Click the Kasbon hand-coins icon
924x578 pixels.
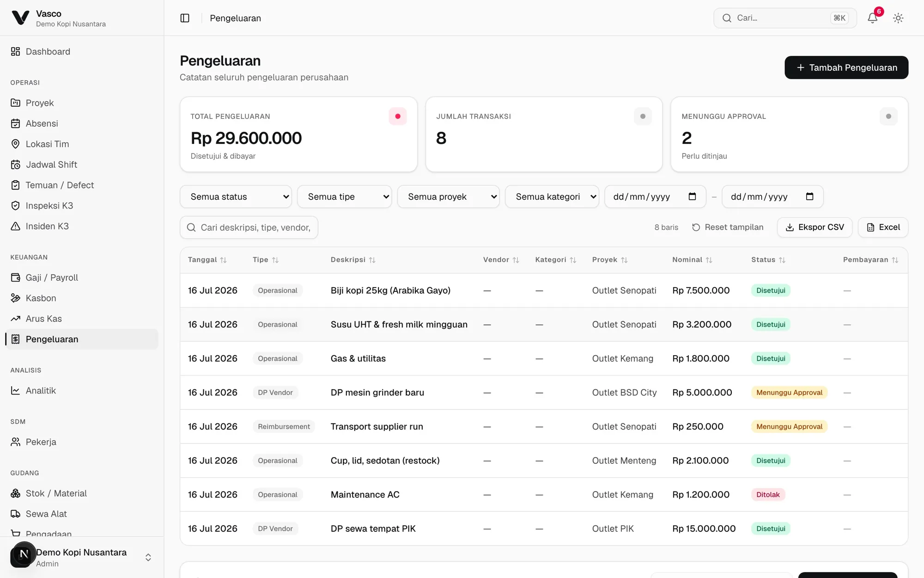tap(16, 298)
